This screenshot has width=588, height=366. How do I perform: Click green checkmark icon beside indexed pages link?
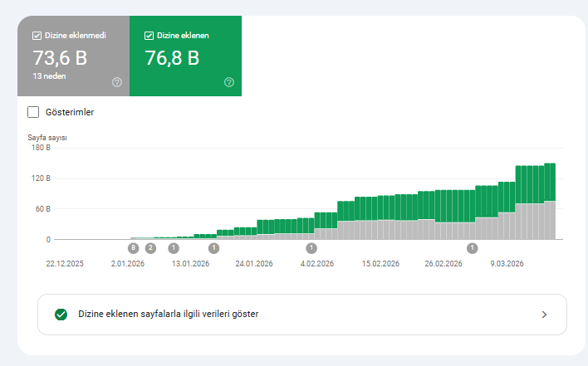coord(61,315)
